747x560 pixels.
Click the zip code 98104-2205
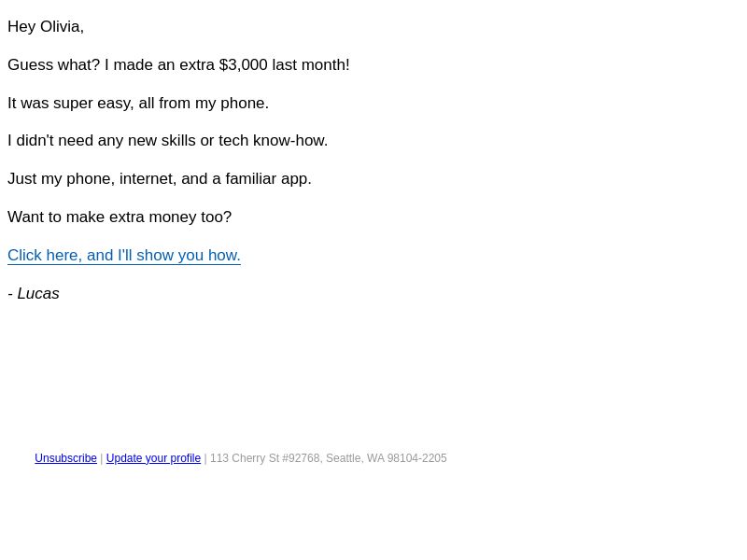point(416,458)
